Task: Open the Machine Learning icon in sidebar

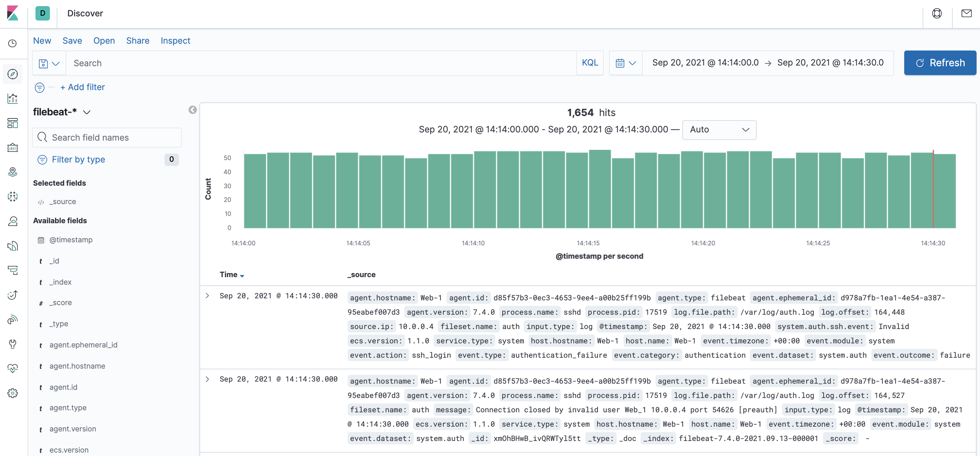Action: pyautogui.click(x=13, y=197)
